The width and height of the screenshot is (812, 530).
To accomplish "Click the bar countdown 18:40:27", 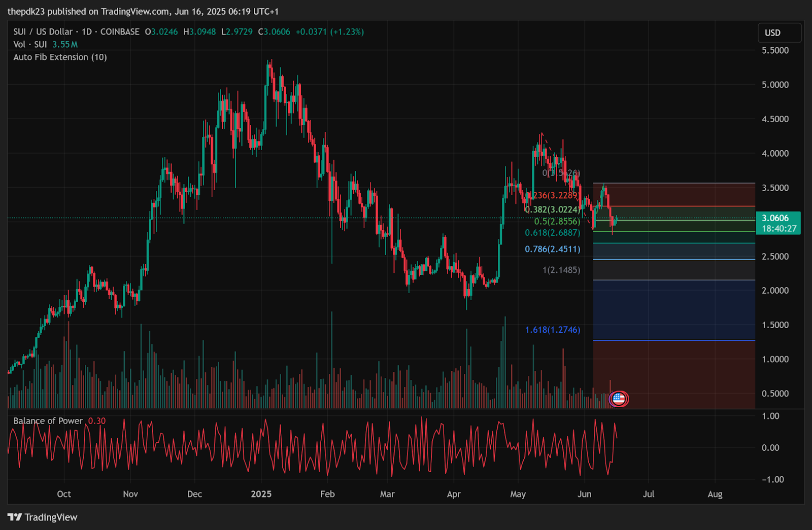I will tap(779, 229).
